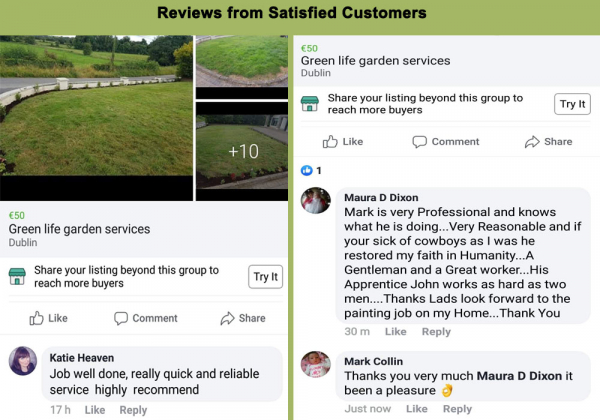Image resolution: width=600 pixels, height=420 pixels.
Task: Click the marketplace store icon in left listing
Action: (x=17, y=277)
